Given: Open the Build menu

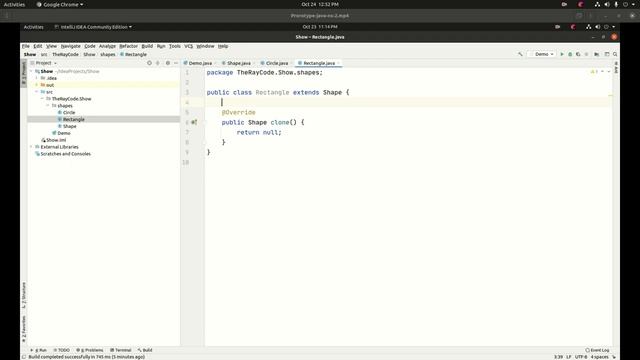Looking at the screenshot, I should click(147, 46).
